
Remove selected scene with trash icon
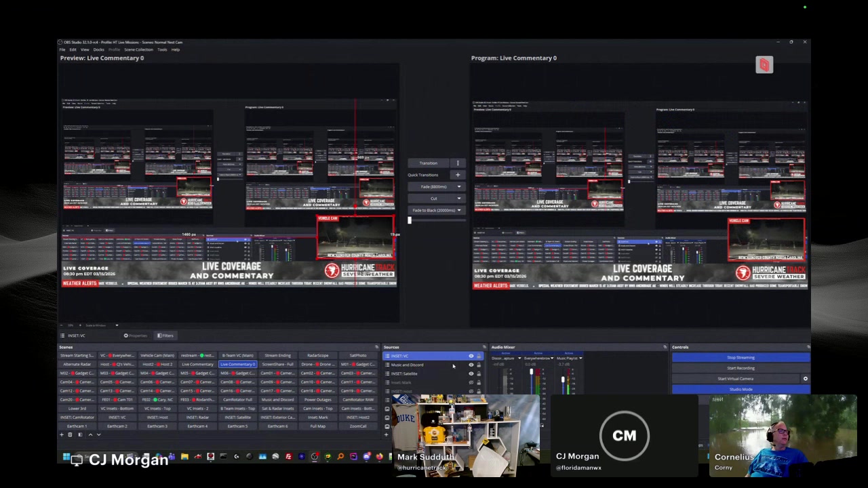[x=70, y=434]
